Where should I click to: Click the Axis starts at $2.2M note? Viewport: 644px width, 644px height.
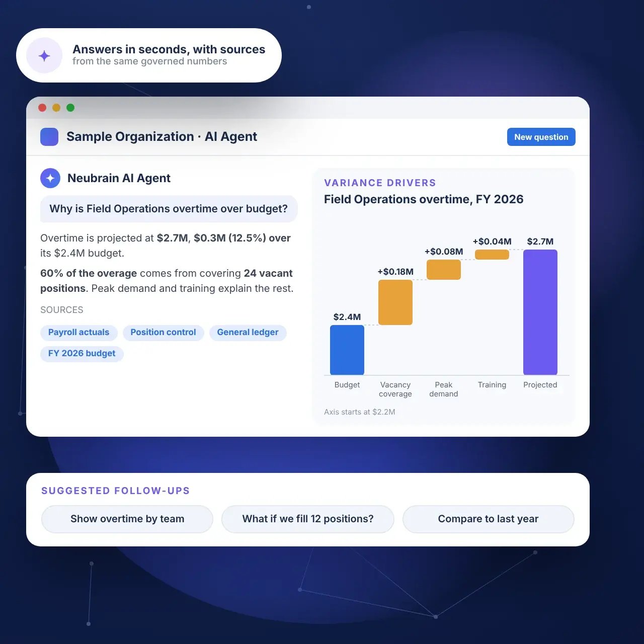360,412
